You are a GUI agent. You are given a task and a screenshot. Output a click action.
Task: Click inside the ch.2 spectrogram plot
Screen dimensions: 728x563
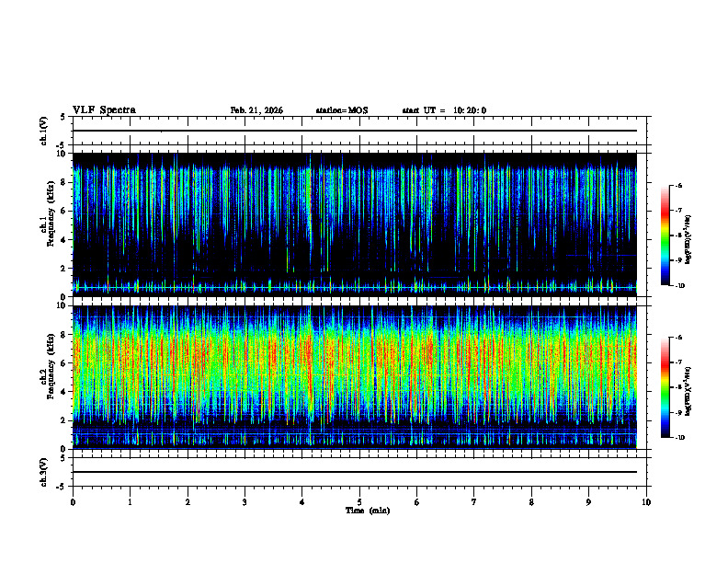click(x=355, y=377)
